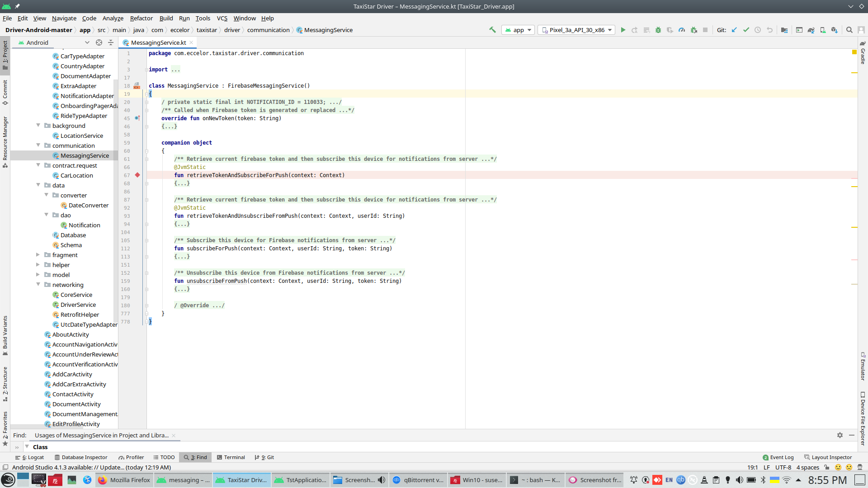Click the Git update project arrow

[x=734, y=30]
